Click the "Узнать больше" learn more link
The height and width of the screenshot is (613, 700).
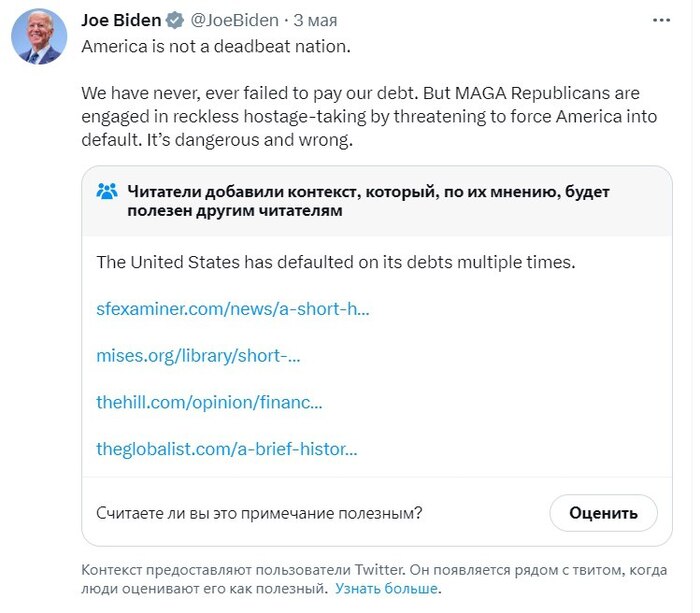(x=387, y=589)
